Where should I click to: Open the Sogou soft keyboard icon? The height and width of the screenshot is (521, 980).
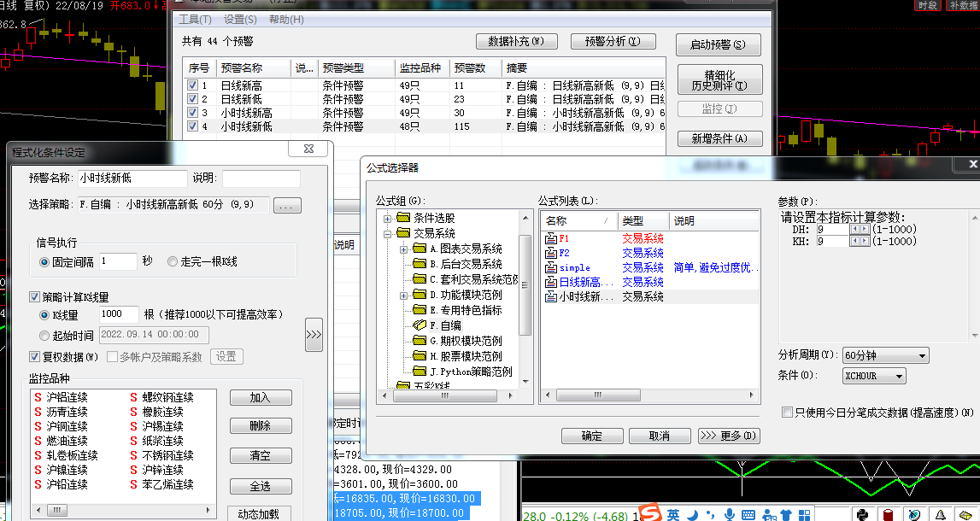point(748,515)
